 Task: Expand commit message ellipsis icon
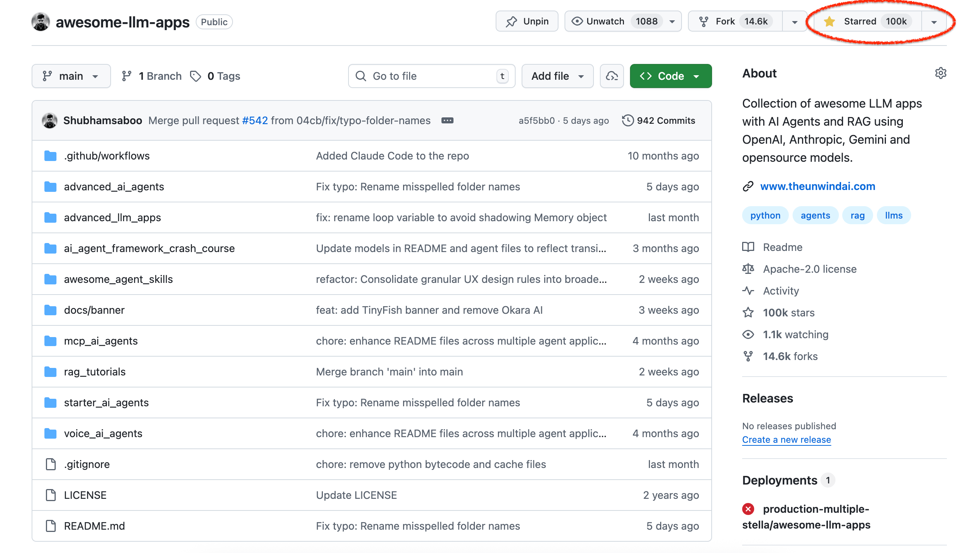(x=447, y=120)
